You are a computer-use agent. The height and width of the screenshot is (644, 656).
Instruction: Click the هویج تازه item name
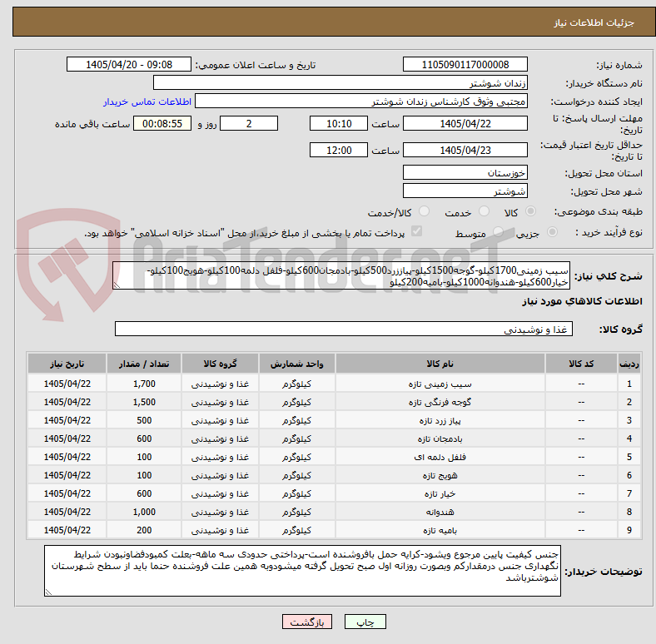(440, 475)
